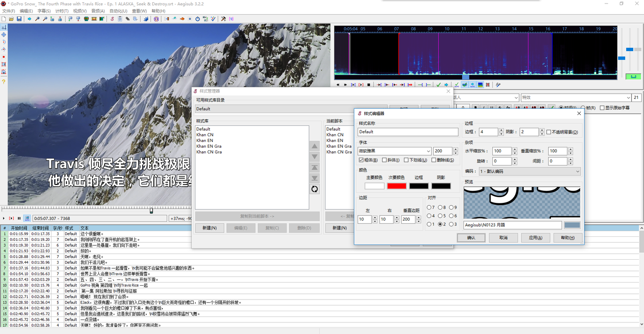Click the timer stopwatch toolbar icon
644x334 pixels.
pyautogui.click(x=198, y=19)
